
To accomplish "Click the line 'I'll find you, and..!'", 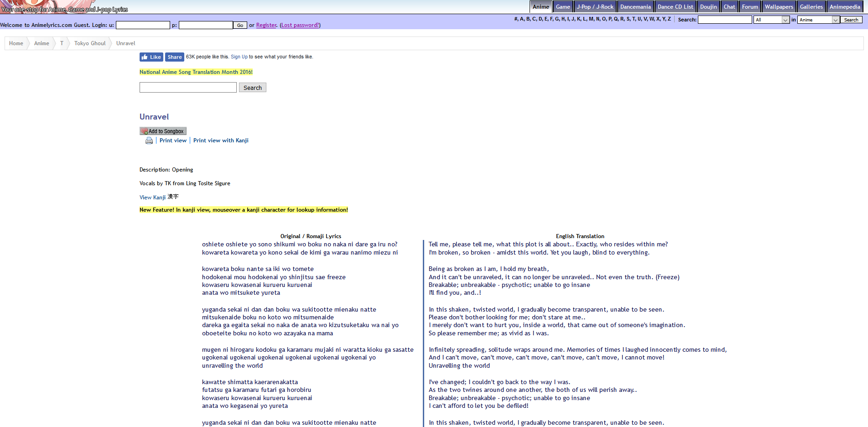I will 455,293.
